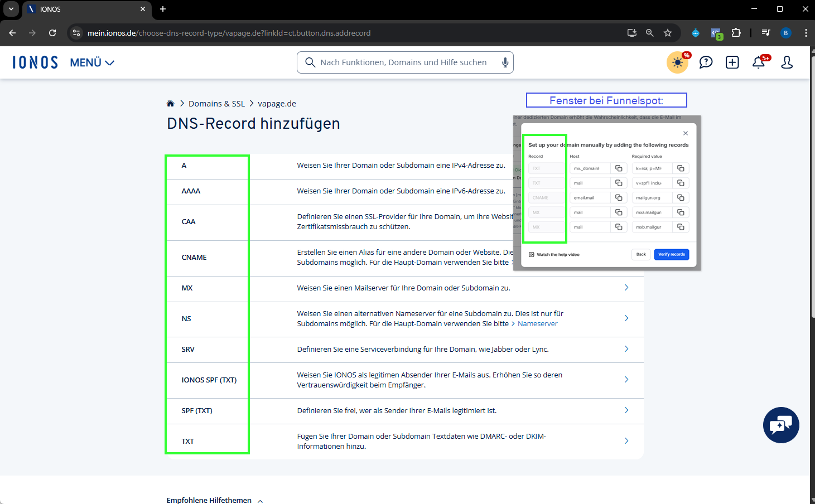Screen dimensions: 815x504
Task: Open the browser zoom magnifier icon
Action: (x=650, y=33)
